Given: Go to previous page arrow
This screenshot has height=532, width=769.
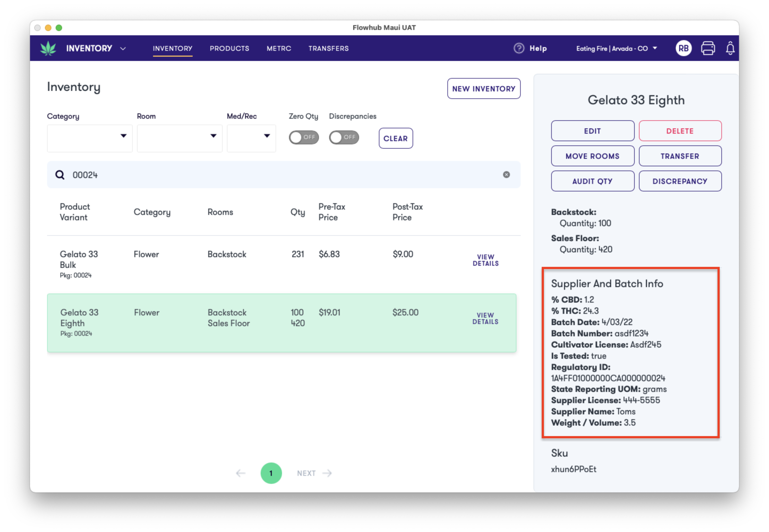Looking at the screenshot, I should [241, 473].
